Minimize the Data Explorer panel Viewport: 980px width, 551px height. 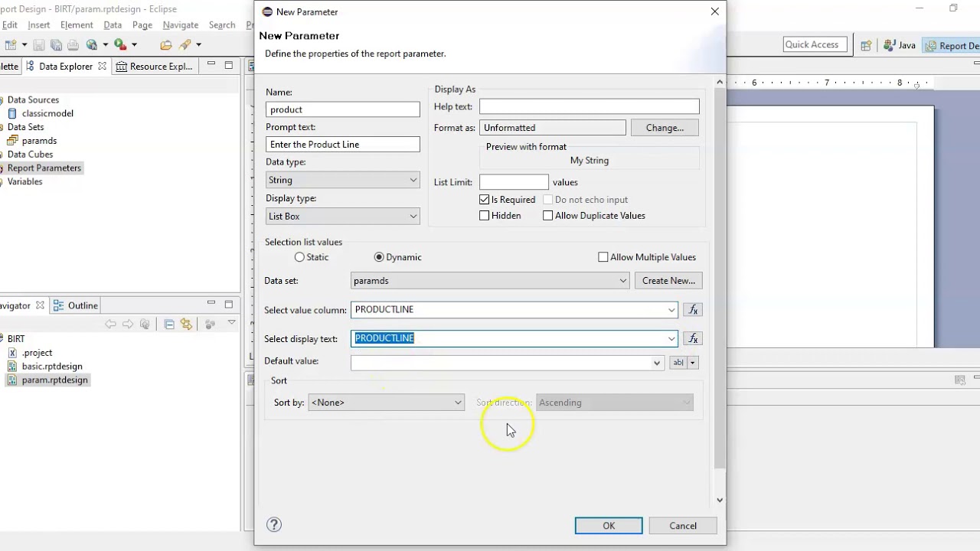[211, 65]
